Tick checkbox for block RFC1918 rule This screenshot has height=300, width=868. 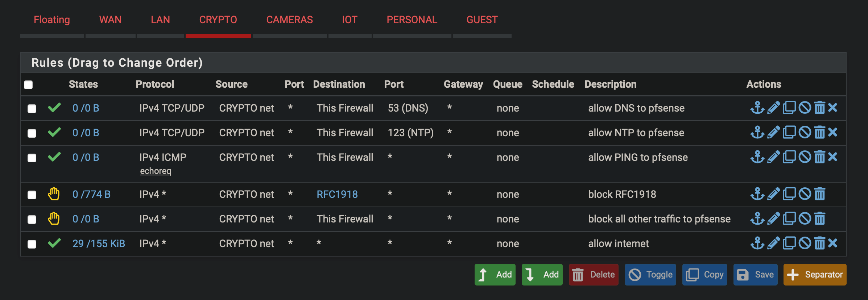32,195
